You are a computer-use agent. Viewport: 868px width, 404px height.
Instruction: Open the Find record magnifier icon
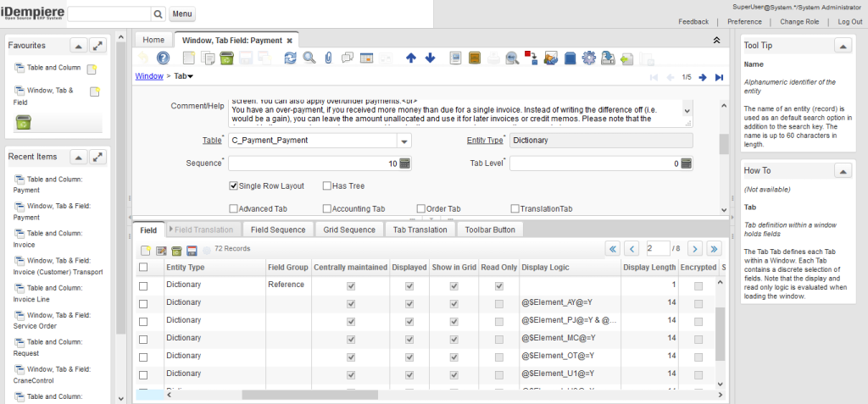point(309,58)
